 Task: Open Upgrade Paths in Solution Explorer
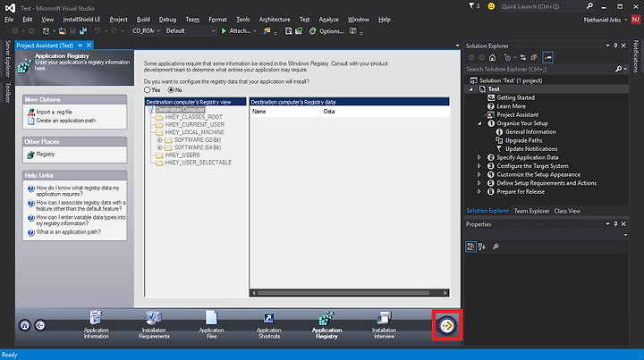(523, 140)
